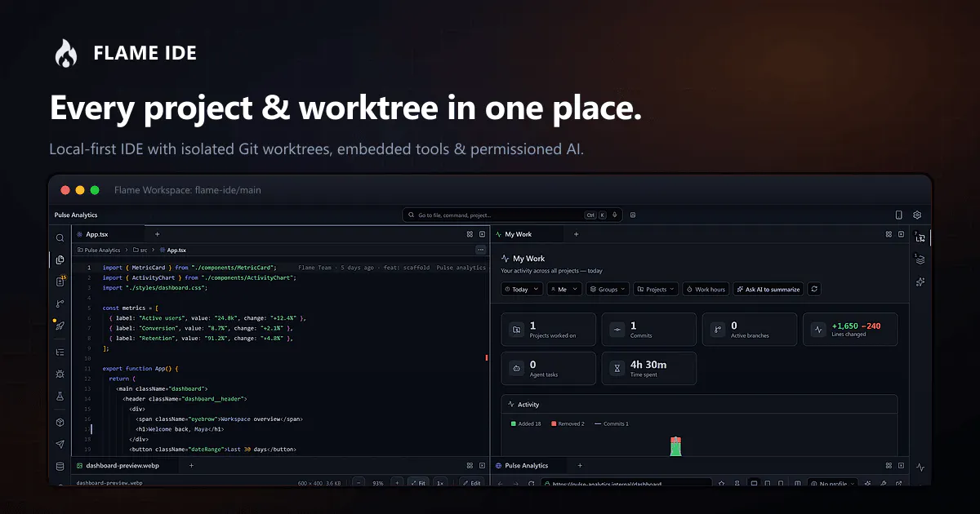
Task: Click the Commits stat card
Action: (649, 330)
